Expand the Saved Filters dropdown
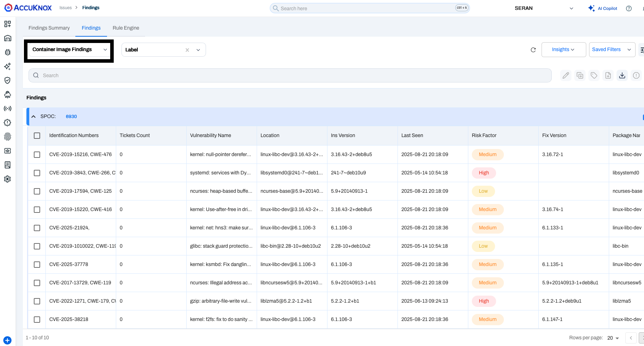 tap(612, 50)
